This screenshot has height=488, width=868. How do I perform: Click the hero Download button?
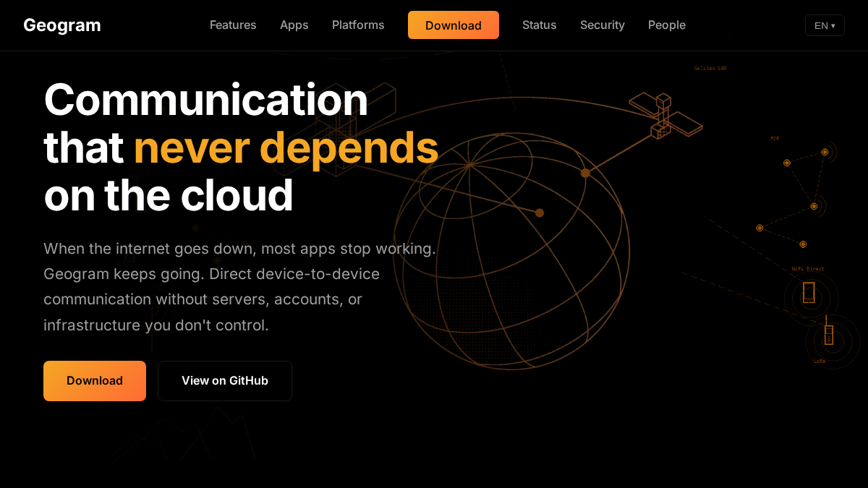pyautogui.click(x=95, y=381)
